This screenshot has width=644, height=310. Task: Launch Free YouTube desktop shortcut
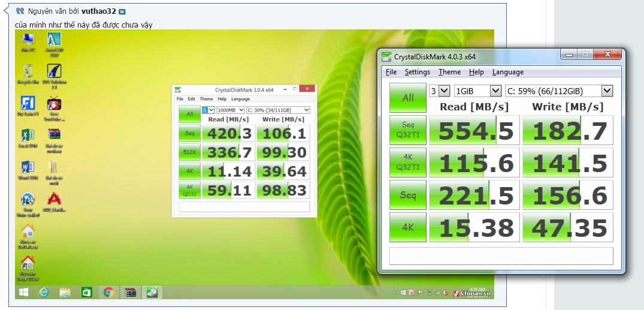pyautogui.click(x=54, y=109)
